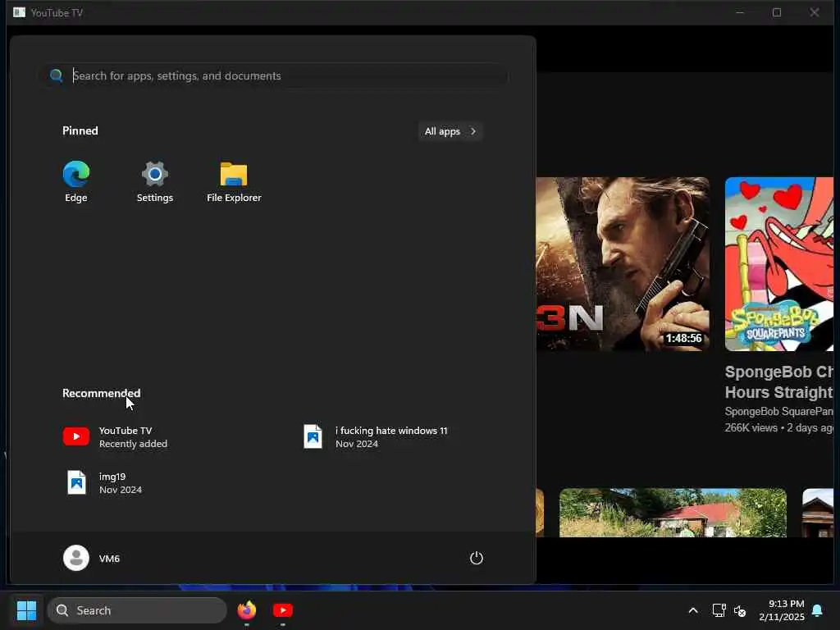Click '266K views • 2 days ago' text
The image size is (840, 630).
[x=779, y=427]
